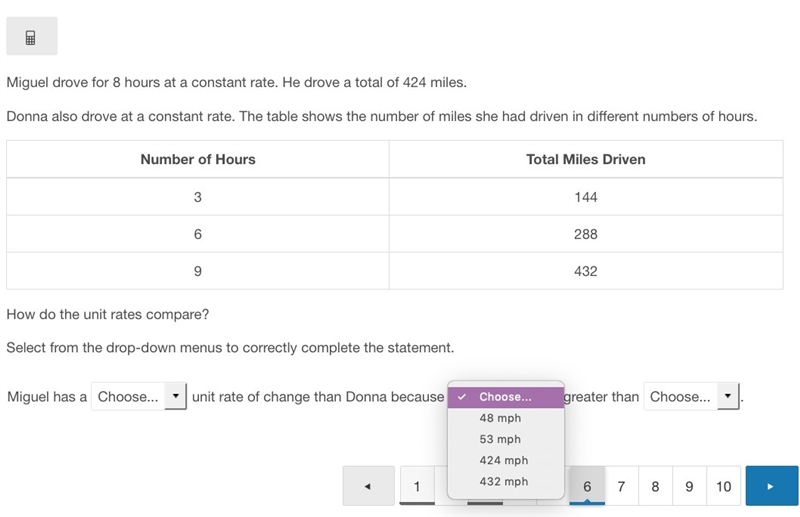Expand the last Choose dropdown after greater than

point(691,397)
